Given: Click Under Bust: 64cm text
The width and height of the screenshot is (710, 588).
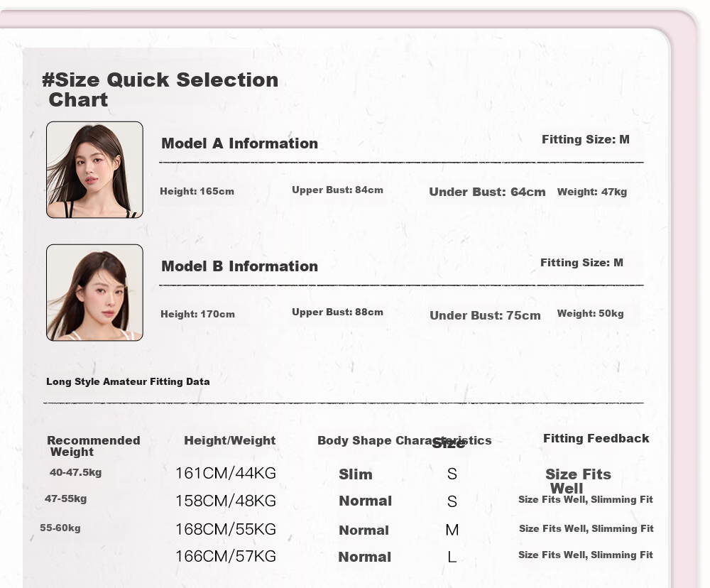Looking at the screenshot, I should 487,192.
